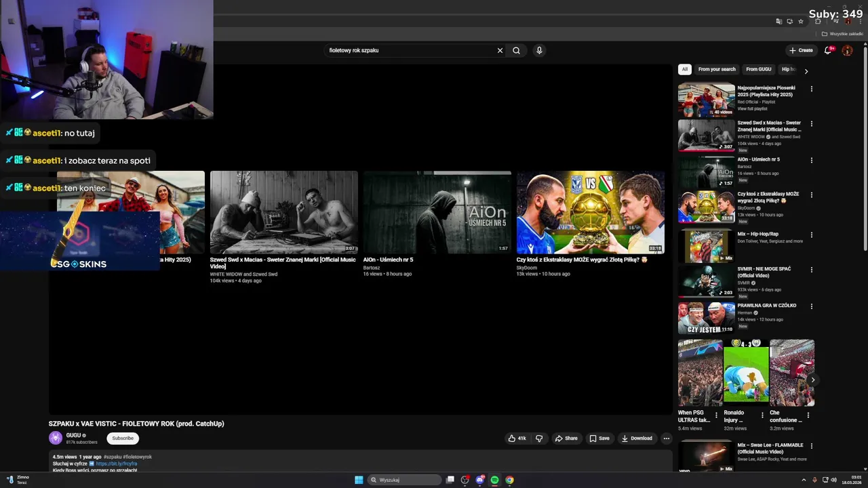Start voice search with the microphone

(x=539, y=50)
